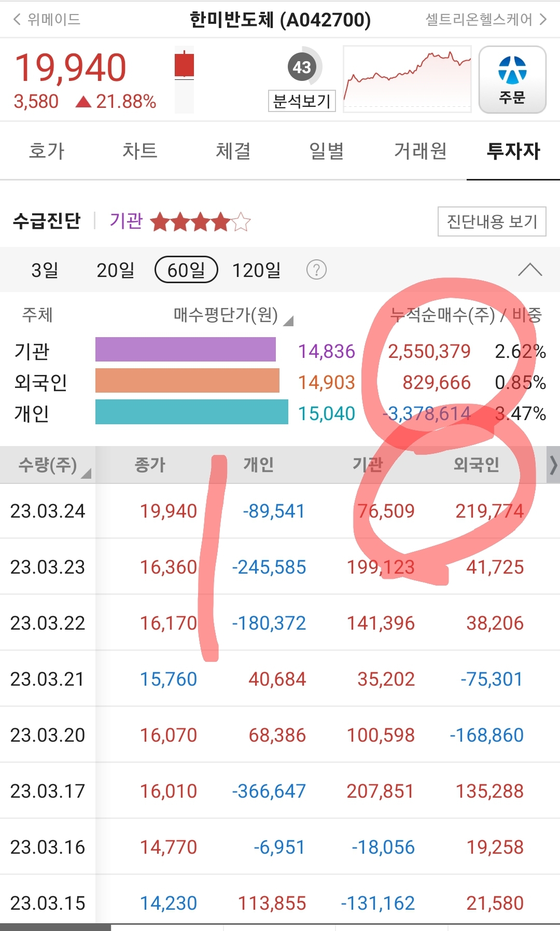Open the 주문 order button
This screenshot has height=931, width=560.
coord(512,79)
